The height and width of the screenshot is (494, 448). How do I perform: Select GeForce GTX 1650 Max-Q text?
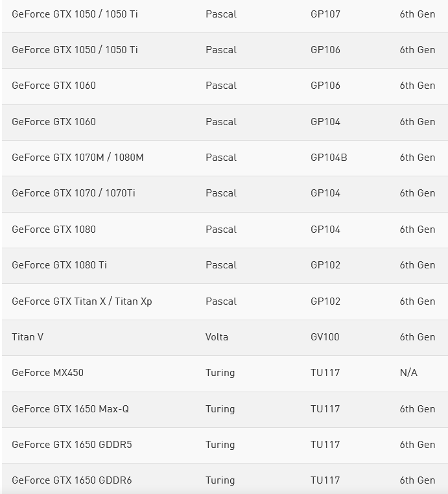[x=70, y=409]
